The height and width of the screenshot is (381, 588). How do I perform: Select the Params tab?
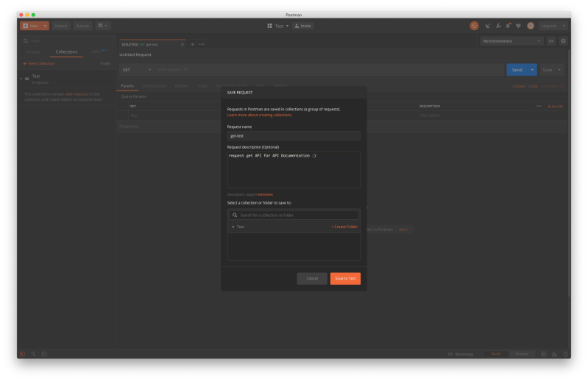point(127,86)
